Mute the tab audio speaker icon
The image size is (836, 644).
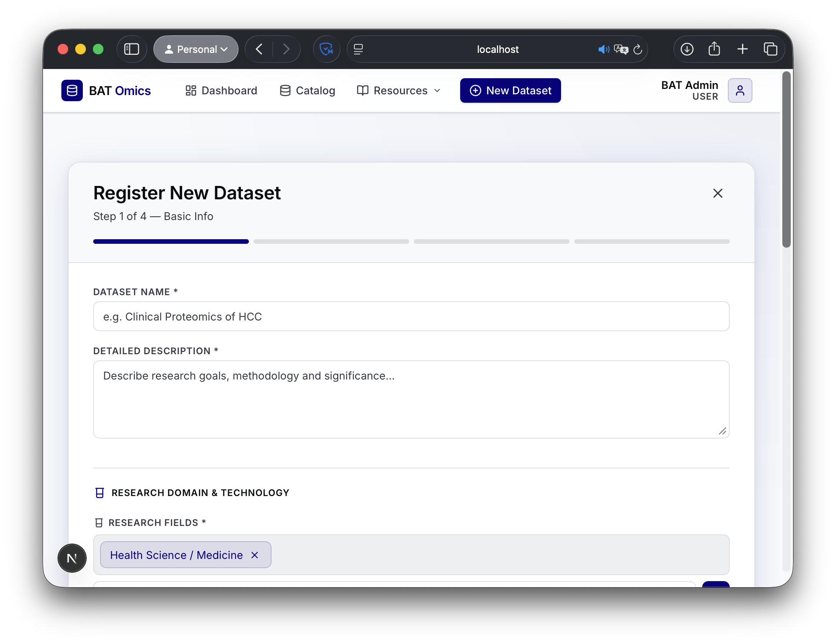[604, 49]
